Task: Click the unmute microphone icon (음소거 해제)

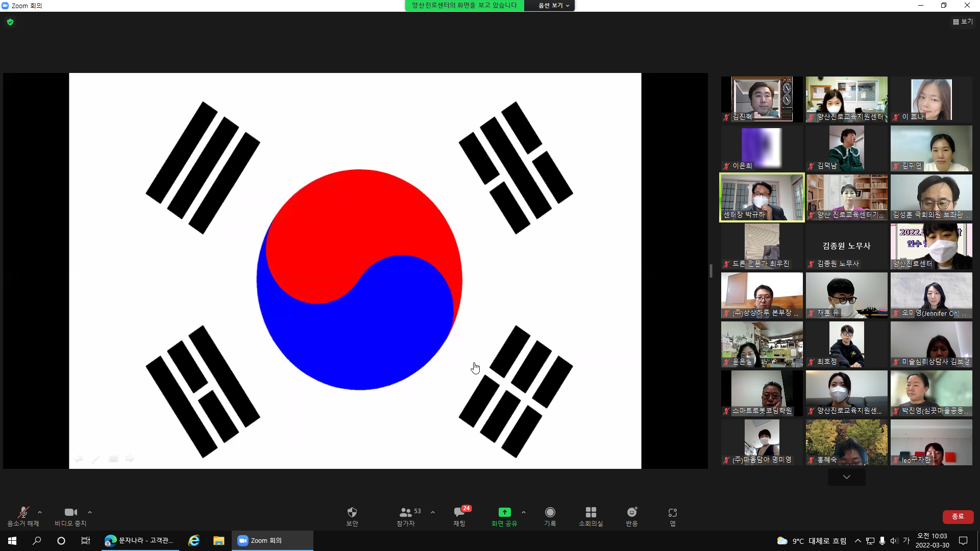Action: coord(23,512)
